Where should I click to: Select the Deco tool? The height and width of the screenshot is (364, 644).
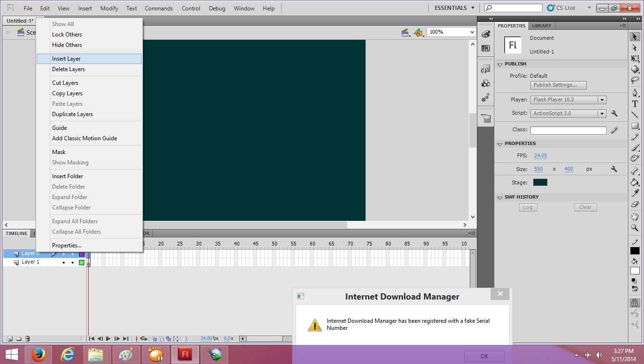click(635, 158)
